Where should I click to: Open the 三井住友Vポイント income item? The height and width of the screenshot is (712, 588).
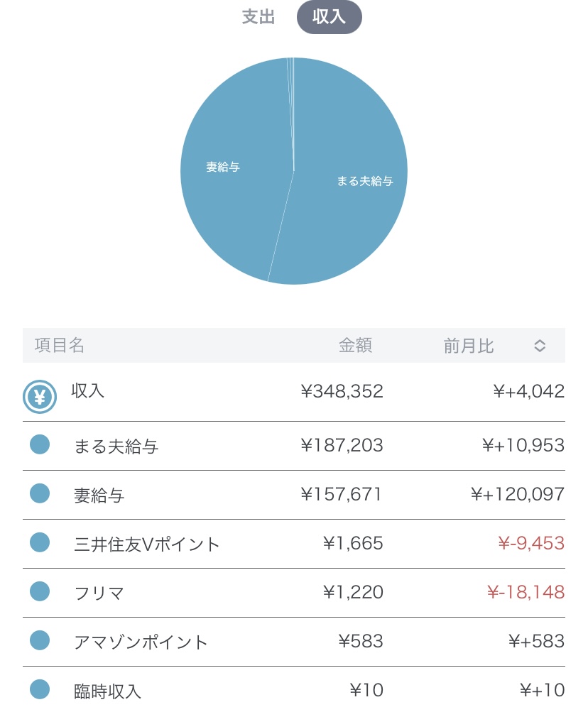pyautogui.click(x=147, y=544)
